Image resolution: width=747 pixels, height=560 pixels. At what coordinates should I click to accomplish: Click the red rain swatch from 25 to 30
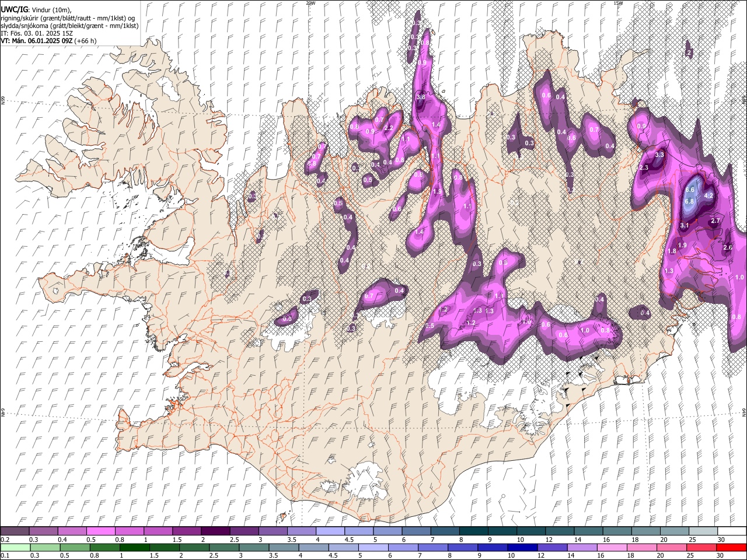701,547
